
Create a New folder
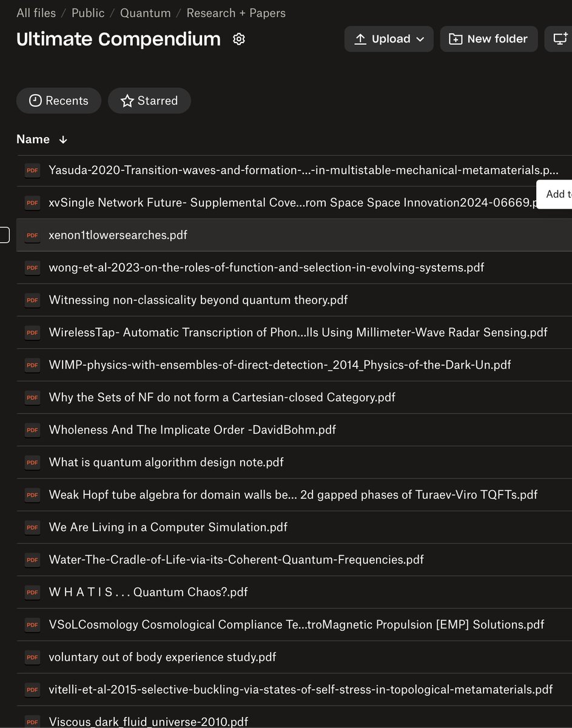(489, 39)
